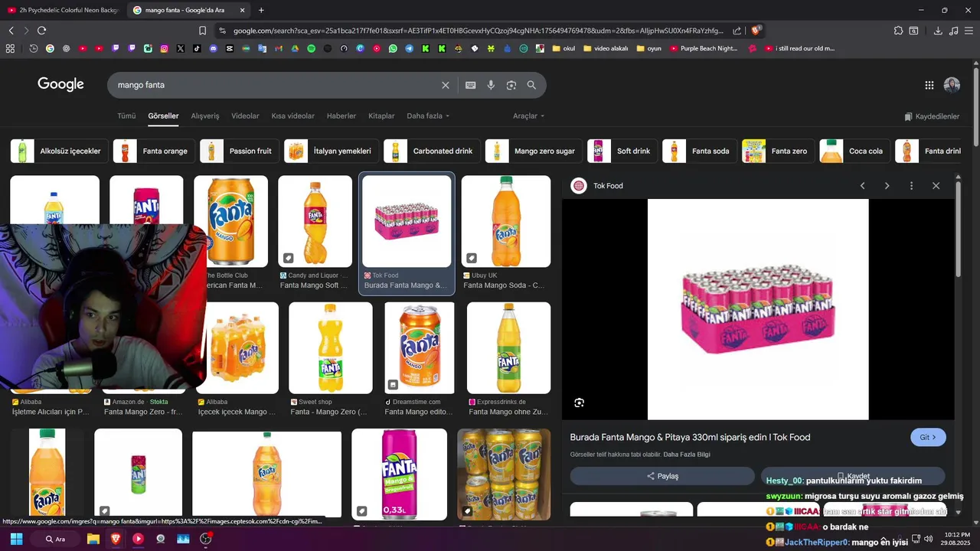Open the Candy and Liquor Fanta thumbnail
The image size is (980, 551).
click(x=315, y=221)
